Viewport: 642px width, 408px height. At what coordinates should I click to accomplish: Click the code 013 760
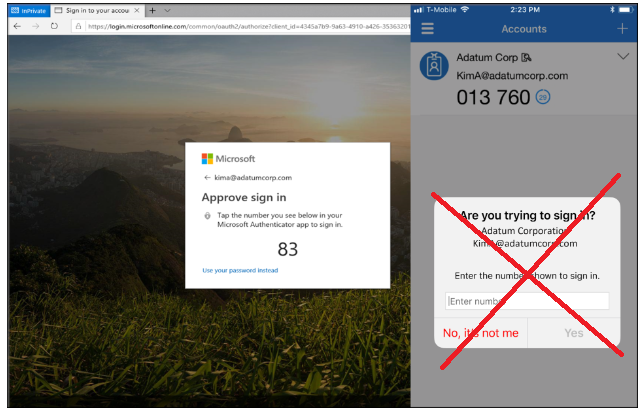tap(493, 97)
